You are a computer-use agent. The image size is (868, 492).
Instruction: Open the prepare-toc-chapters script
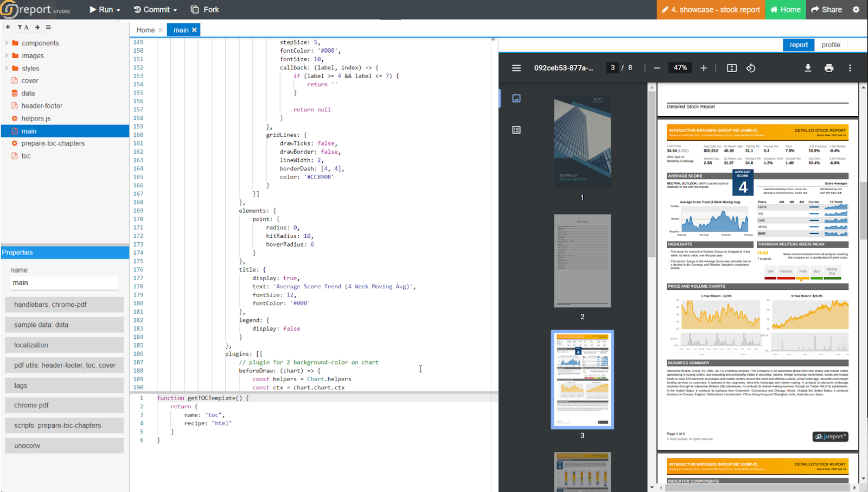point(53,143)
